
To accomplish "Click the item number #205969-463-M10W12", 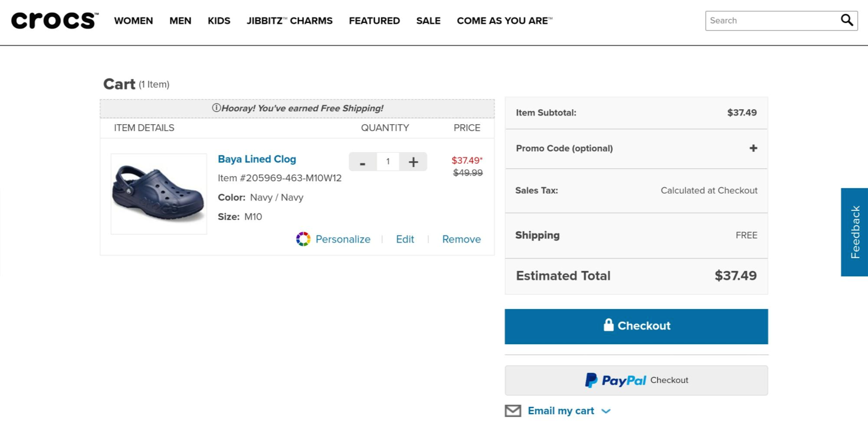I will pos(280,178).
